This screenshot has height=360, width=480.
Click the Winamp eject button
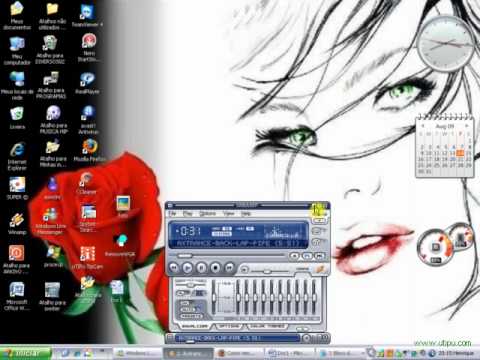click(244, 269)
